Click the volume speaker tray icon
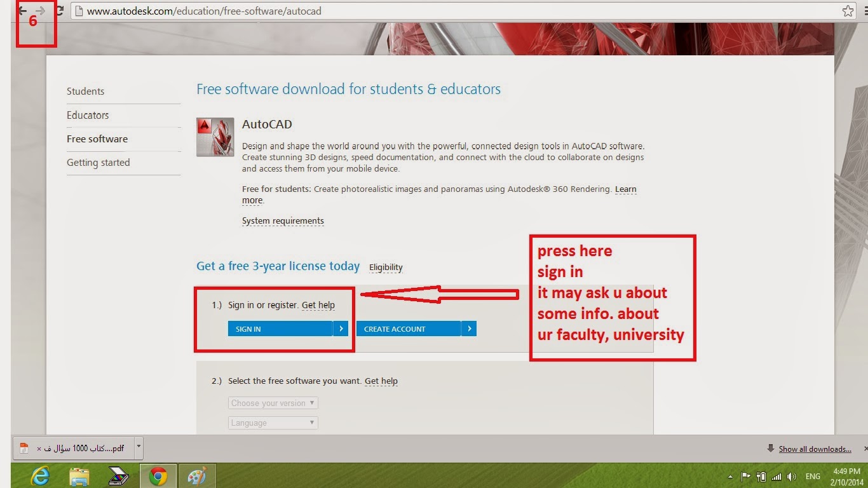The image size is (868, 488). 792,477
